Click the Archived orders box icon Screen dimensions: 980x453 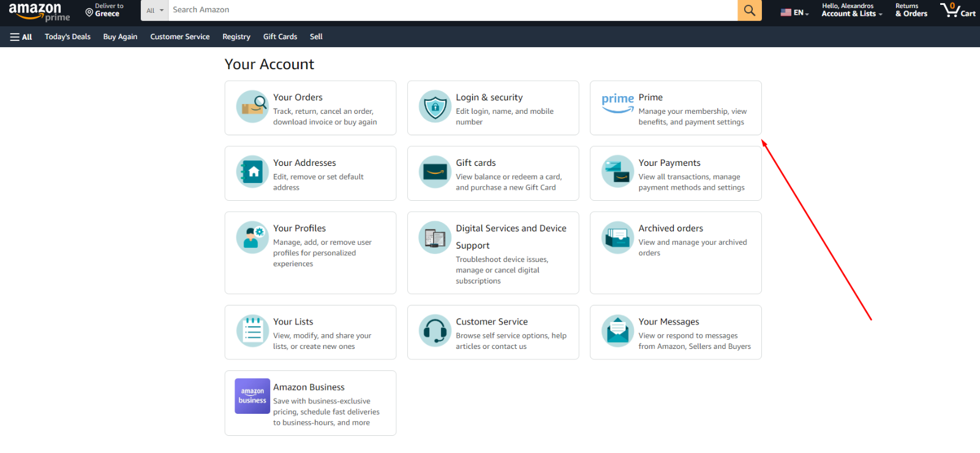tap(617, 238)
